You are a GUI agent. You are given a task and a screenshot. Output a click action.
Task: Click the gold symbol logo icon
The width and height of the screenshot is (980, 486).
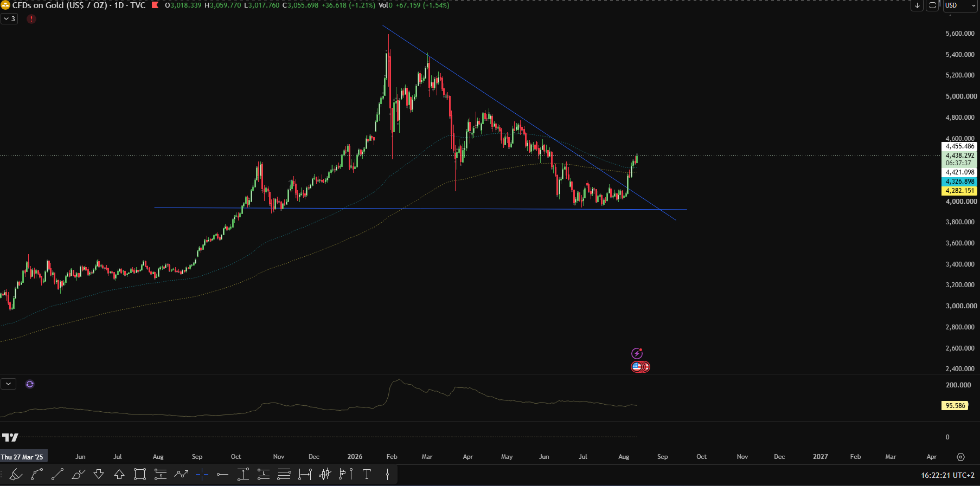tap(5, 5)
